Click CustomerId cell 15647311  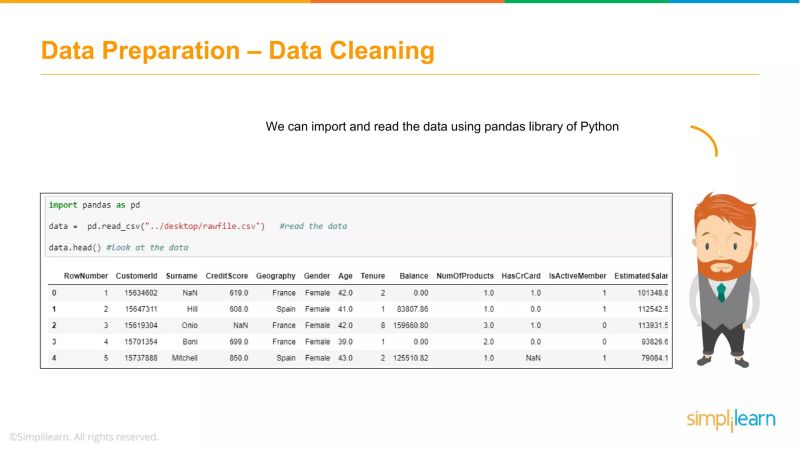click(x=141, y=309)
